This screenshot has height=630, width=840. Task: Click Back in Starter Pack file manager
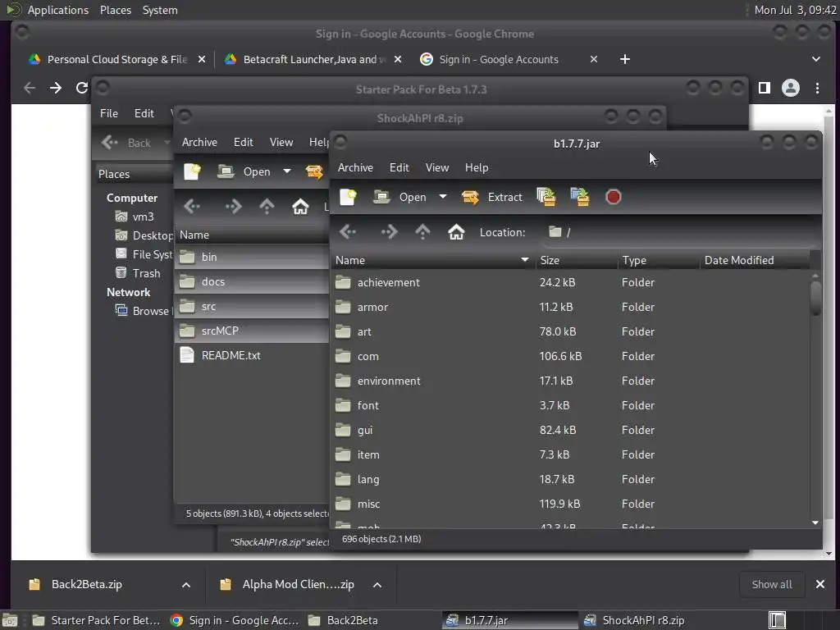[126, 143]
